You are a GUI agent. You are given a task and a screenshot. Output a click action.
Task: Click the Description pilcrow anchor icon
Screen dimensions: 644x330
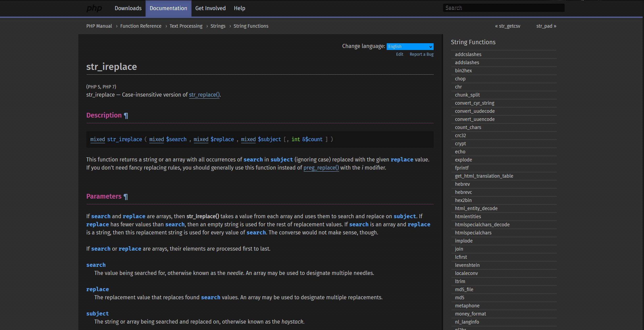click(126, 116)
